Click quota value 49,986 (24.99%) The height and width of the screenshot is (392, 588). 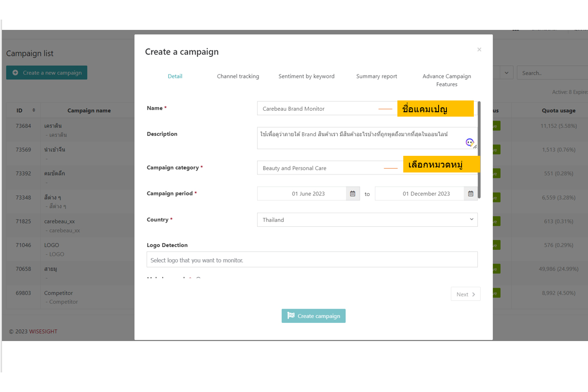tap(559, 269)
